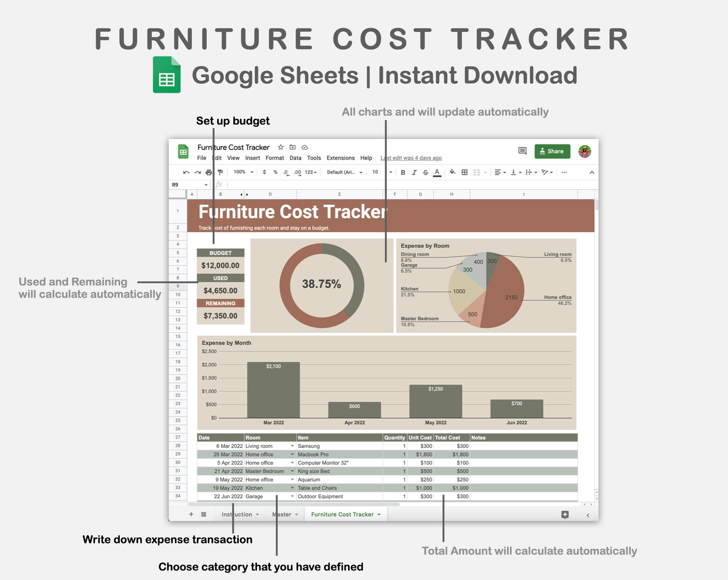
Task: Apply strikethrough formatting
Action: click(x=426, y=172)
